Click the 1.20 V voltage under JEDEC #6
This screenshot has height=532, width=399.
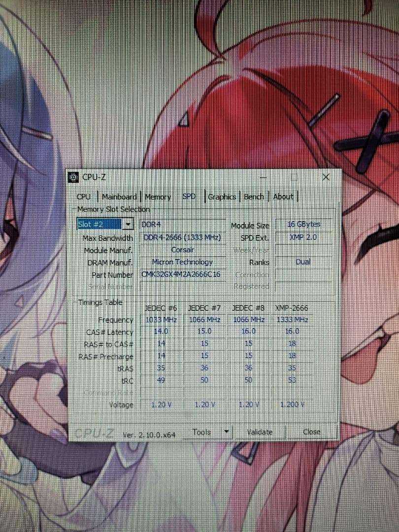[161, 405]
